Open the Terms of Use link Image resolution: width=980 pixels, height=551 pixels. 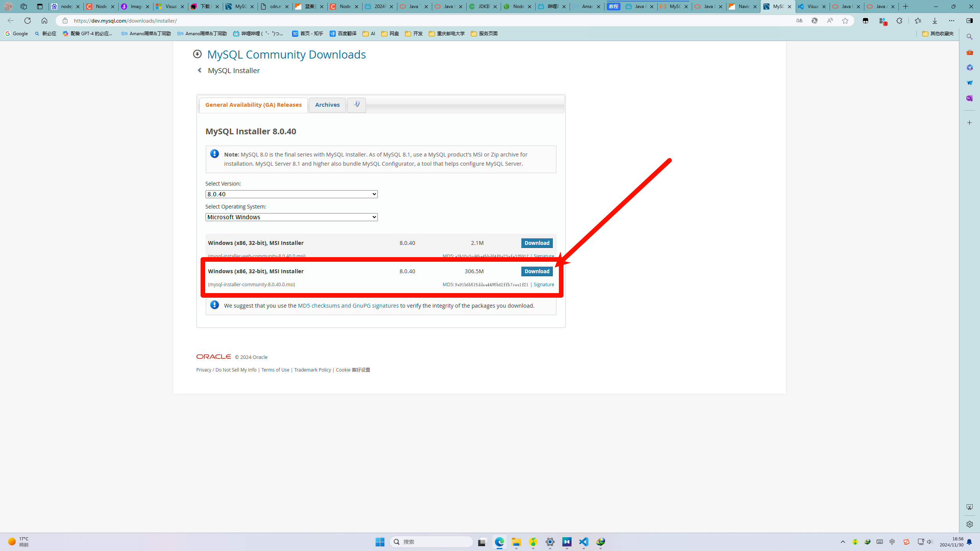[x=275, y=370]
